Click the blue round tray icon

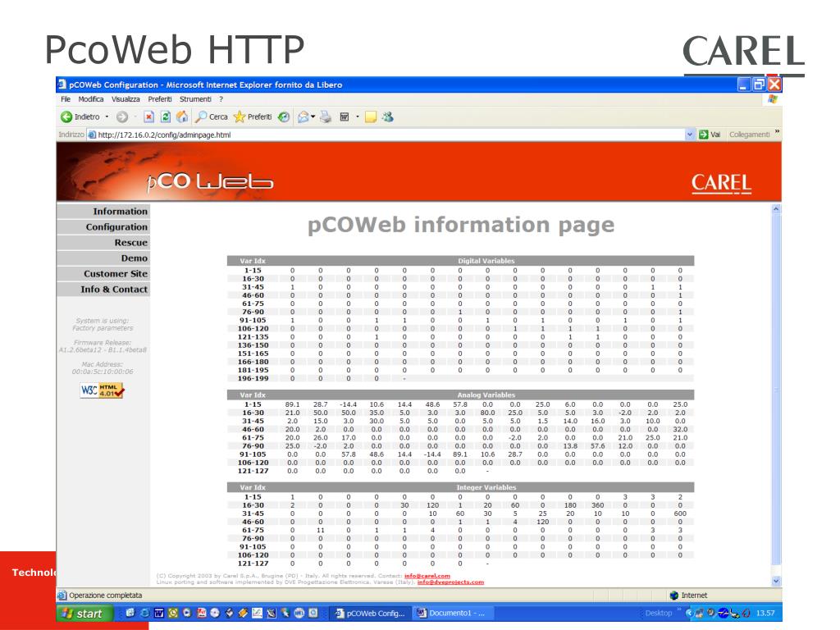click(724, 613)
